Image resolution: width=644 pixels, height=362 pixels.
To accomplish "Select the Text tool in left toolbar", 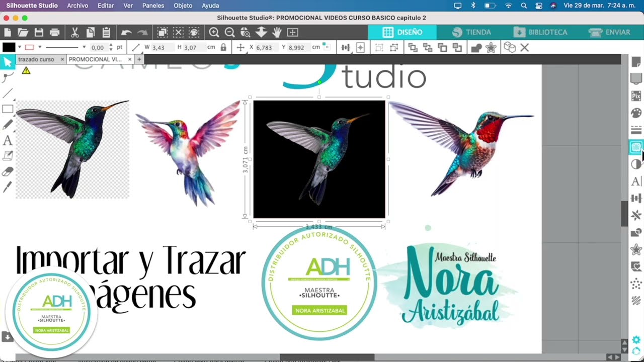I will point(8,140).
